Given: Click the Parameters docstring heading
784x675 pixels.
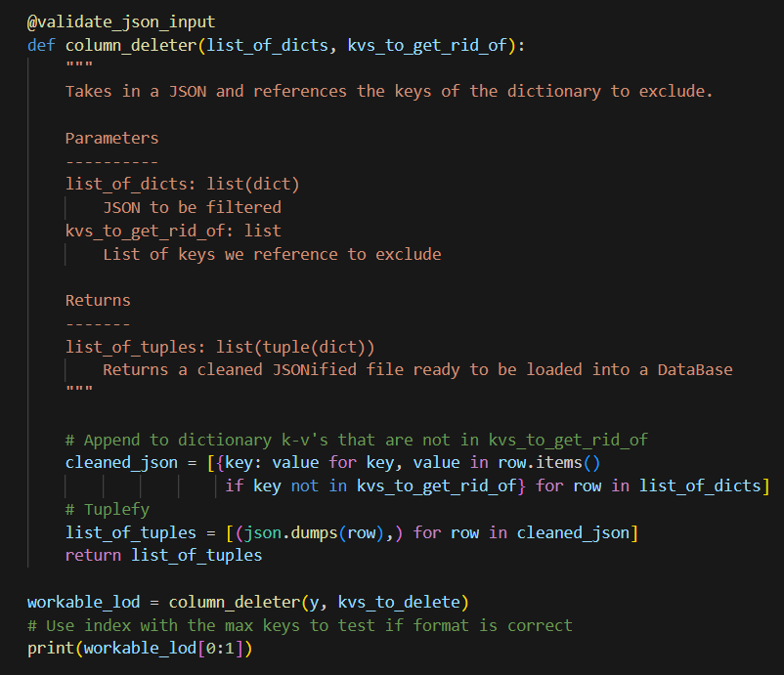Looking at the screenshot, I should 111,138.
